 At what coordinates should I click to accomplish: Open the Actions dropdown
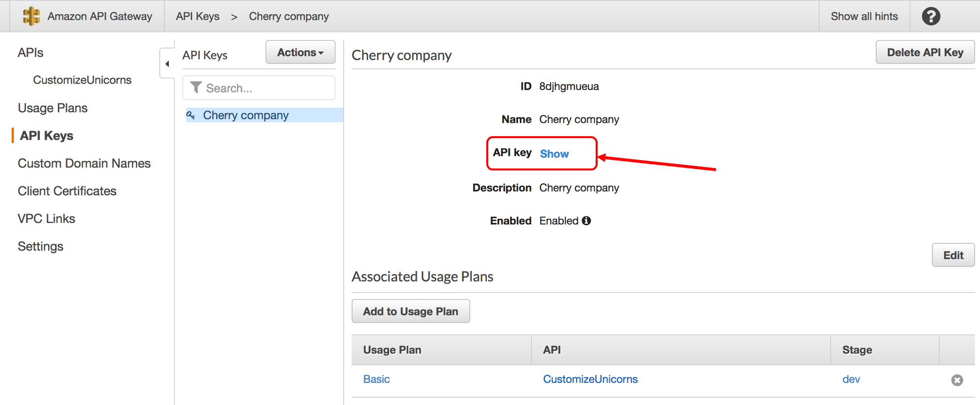click(x=301, y=52)
